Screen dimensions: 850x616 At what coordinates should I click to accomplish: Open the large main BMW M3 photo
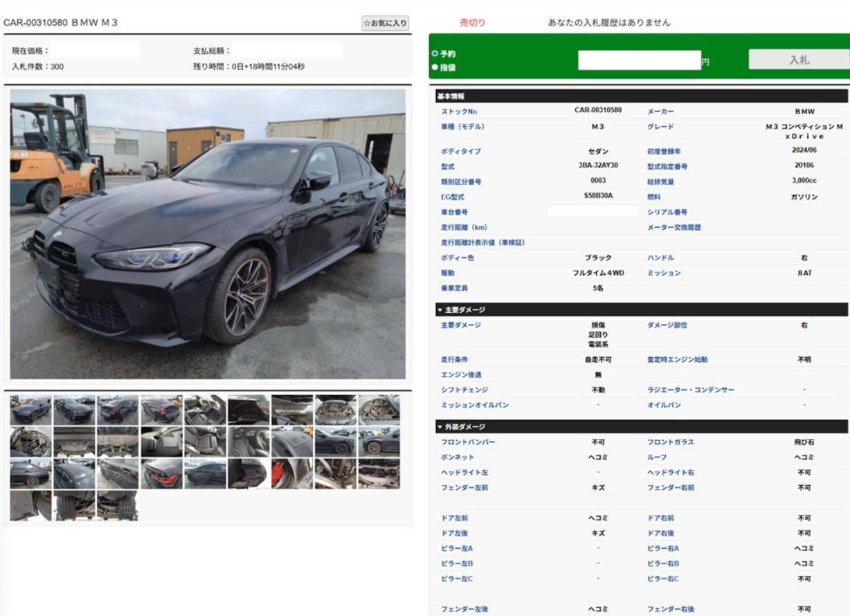208,233
